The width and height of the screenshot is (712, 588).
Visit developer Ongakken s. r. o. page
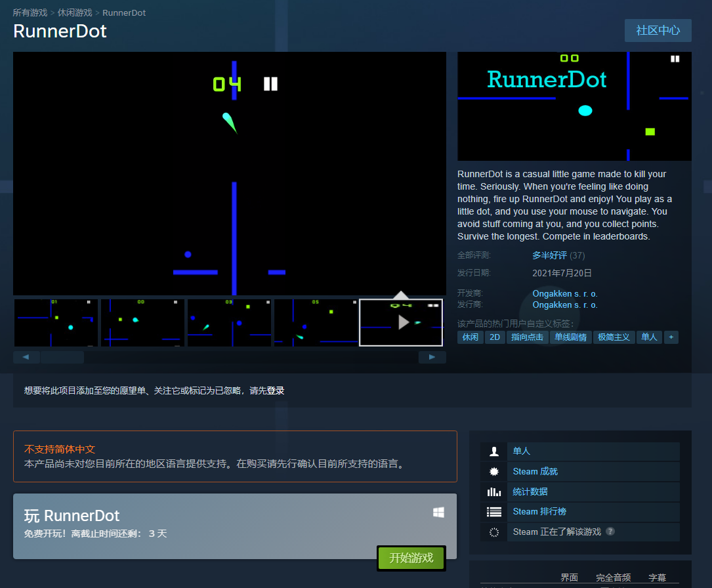564,293
